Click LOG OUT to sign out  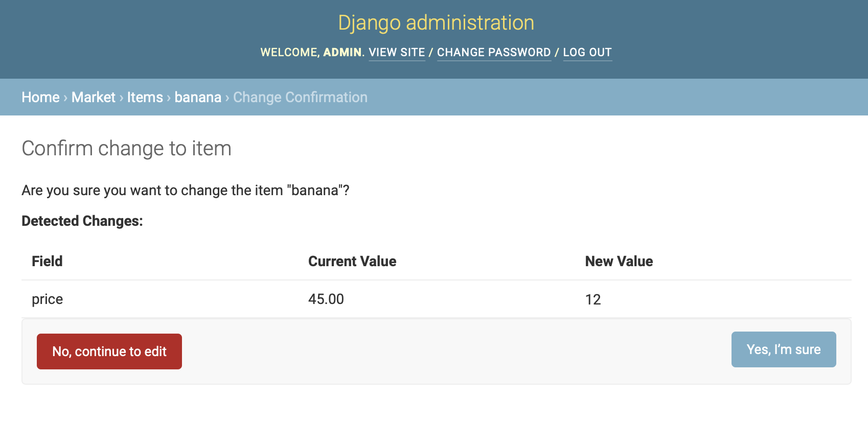[587, 52]
